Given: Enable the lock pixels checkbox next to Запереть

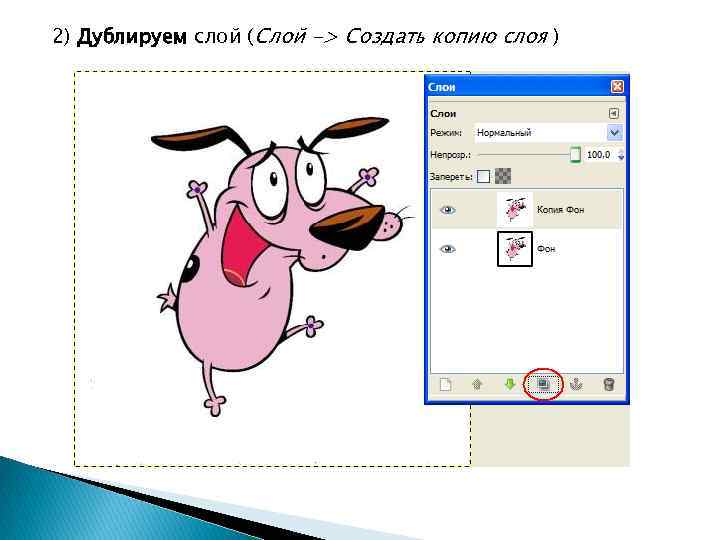Looking at the screenshot, I should (x=483, y=176).
